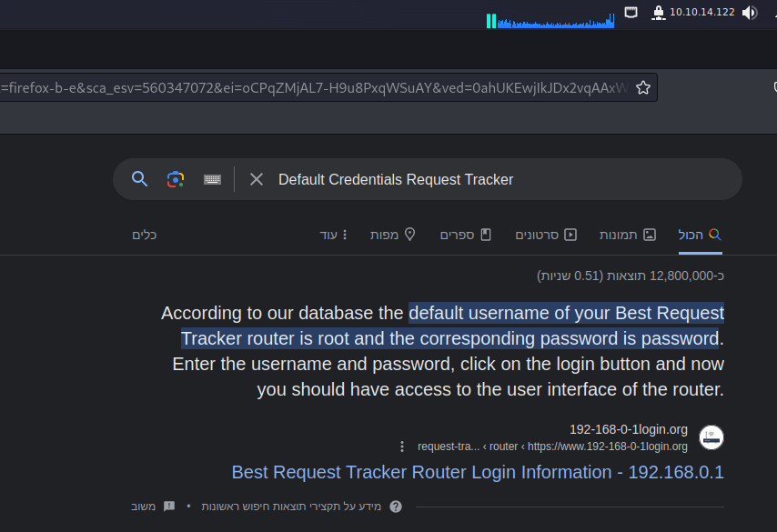Open מידע על תקצירי תוצאות חיפוש ראשונות link
Screen dimensions: 777x532
pyautogui.click(x=291, y=507)
